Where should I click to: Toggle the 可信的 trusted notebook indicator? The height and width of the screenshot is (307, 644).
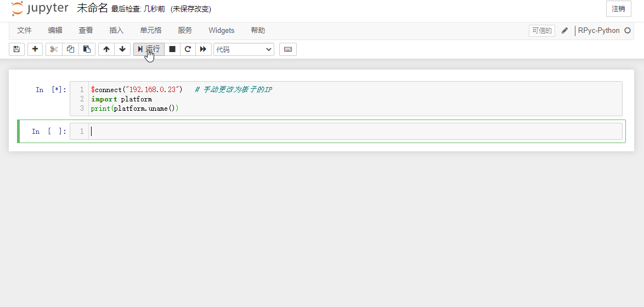pos(541,31)
